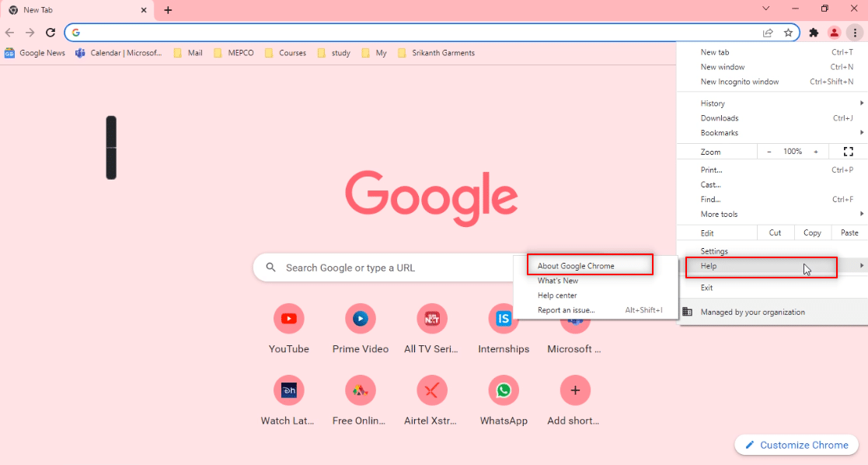
Task: Select New tab from Chrome menu
Action: (772, 52)
